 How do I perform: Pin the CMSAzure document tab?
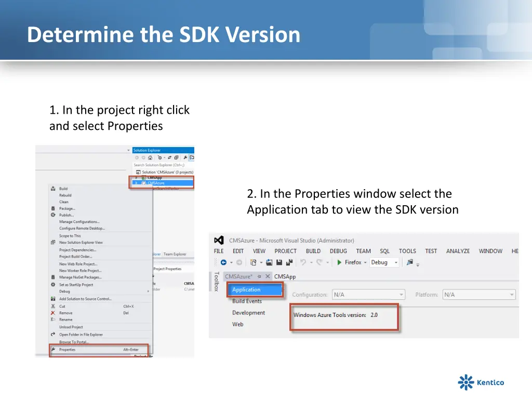coord(259,276)
